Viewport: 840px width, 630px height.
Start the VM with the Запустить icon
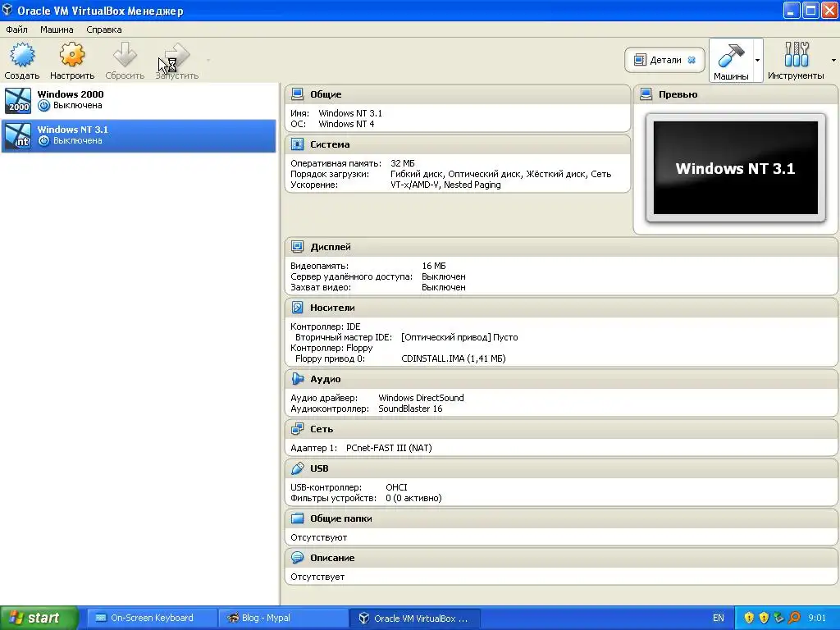(x=177, y=55)
